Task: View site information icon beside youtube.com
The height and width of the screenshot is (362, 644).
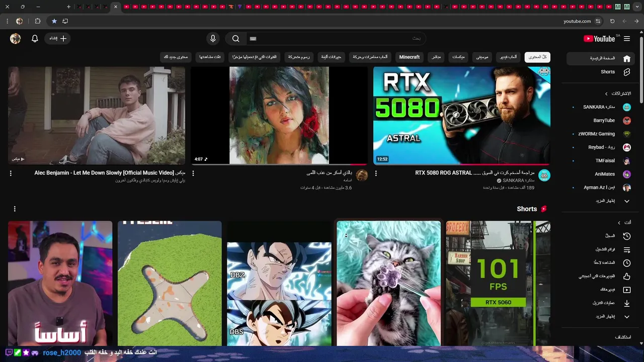Action: (598, 21)
